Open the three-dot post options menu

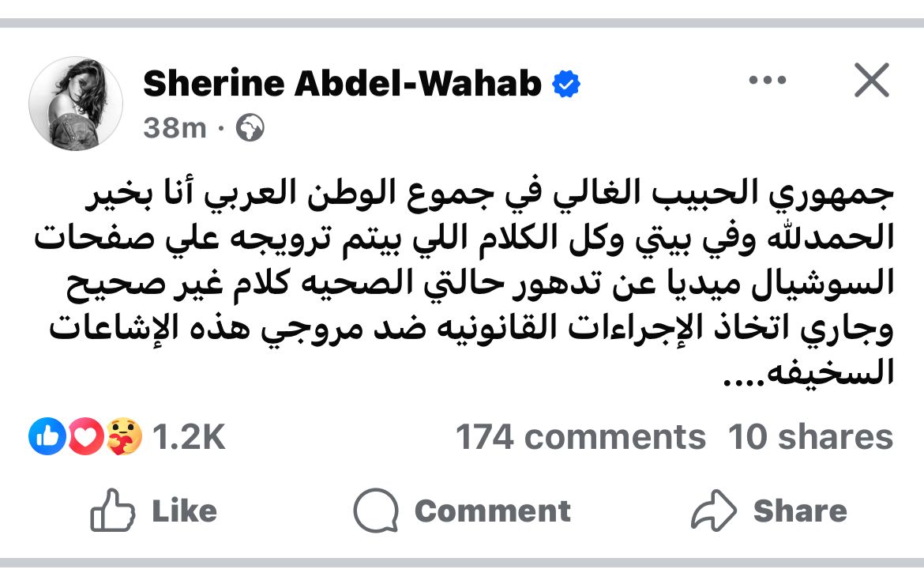click(767, 81)
